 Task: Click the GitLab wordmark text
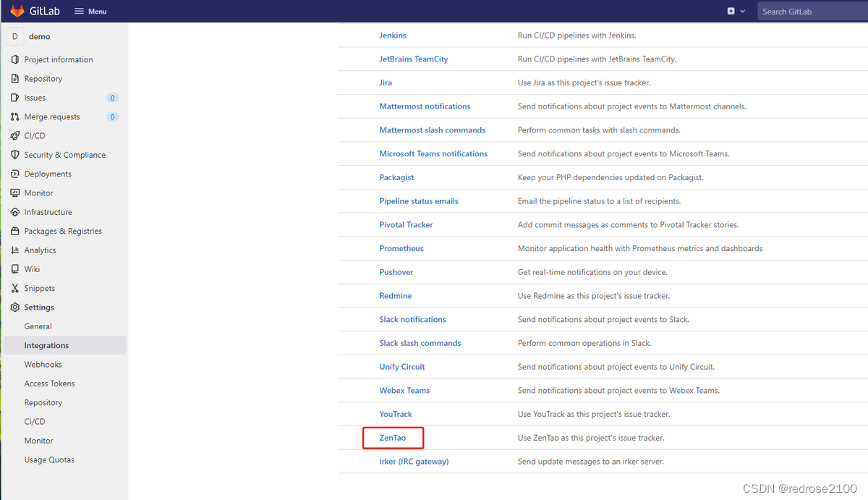(x=45, y=12)
